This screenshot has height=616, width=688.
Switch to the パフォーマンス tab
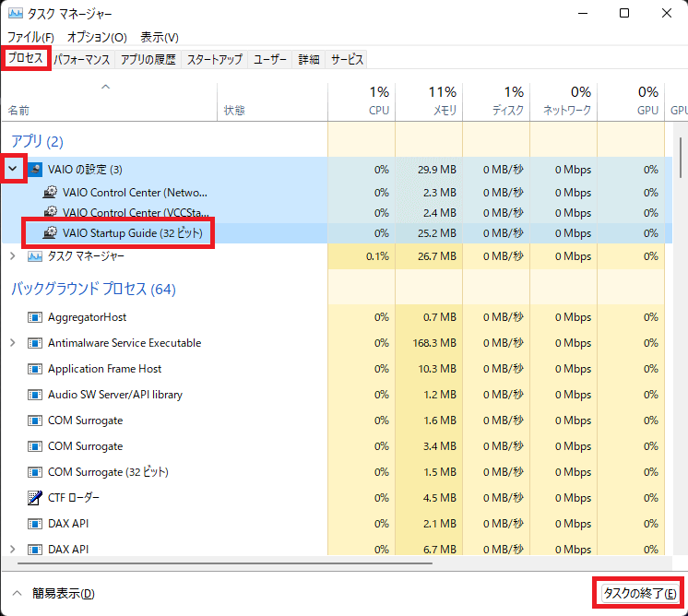(81, 59)
